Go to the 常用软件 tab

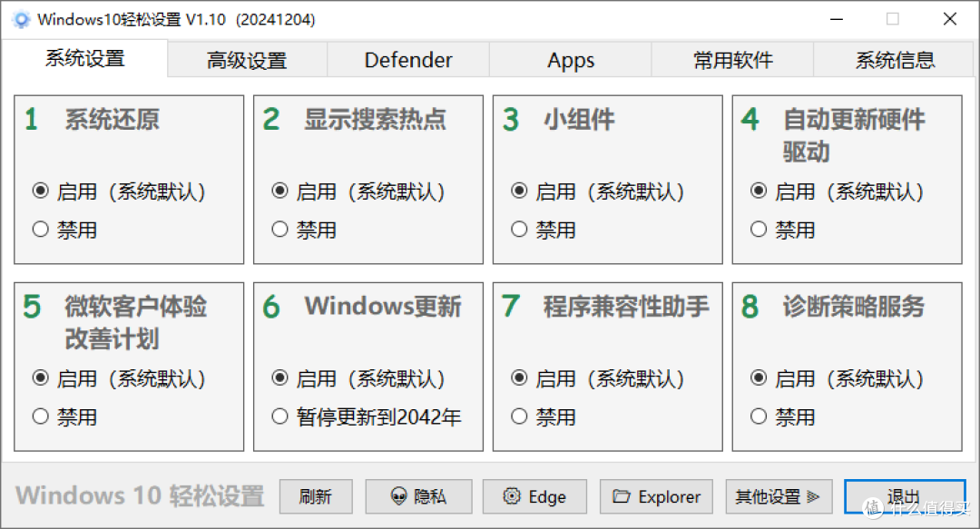(732, 60)
